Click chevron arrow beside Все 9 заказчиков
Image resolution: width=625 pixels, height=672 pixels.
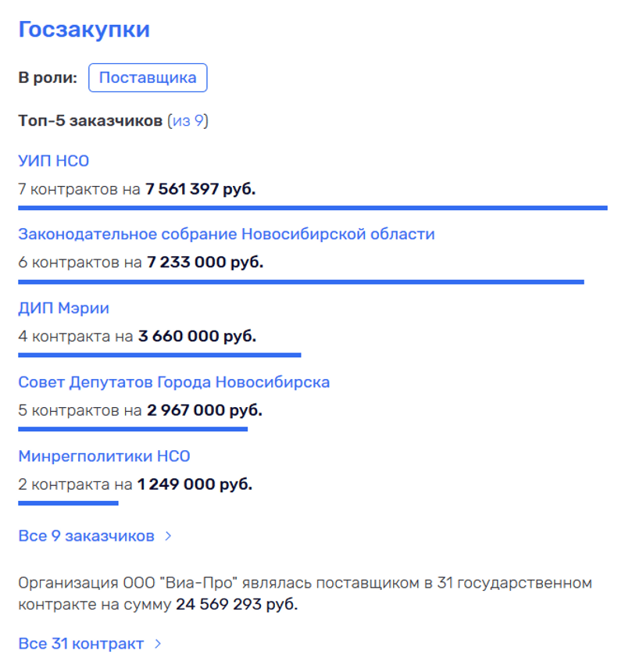[x=168, y=536]
